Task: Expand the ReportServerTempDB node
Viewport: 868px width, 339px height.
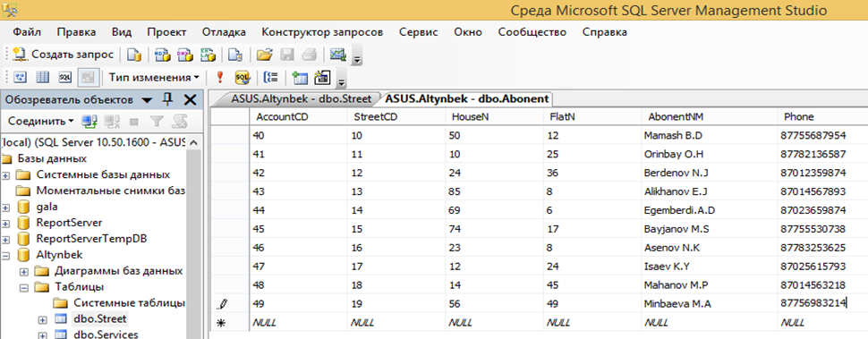Action: 6,240
